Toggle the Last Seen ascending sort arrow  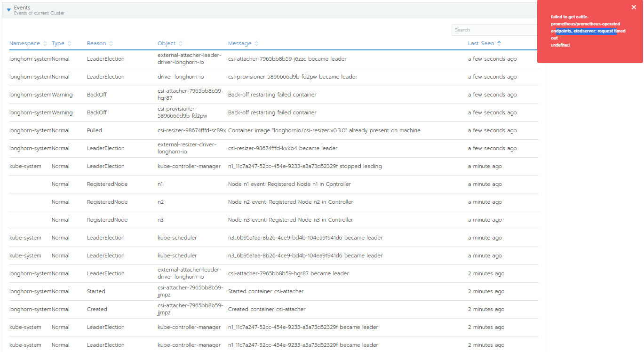click(x=499, y=43)
